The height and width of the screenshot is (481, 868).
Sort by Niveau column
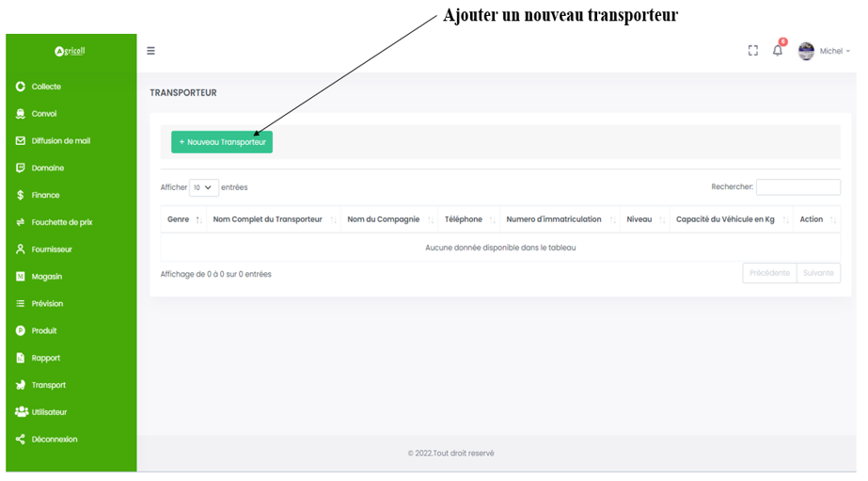(639, 219)
